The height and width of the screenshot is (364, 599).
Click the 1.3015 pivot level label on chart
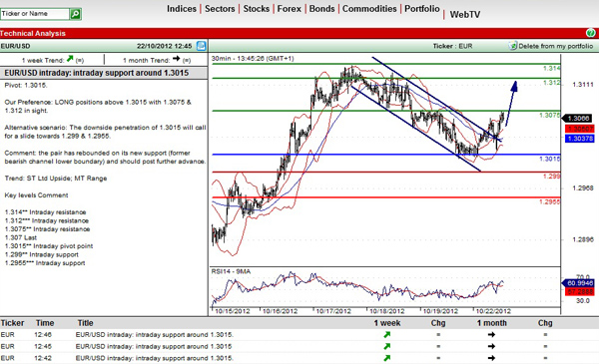click(550, 159)
